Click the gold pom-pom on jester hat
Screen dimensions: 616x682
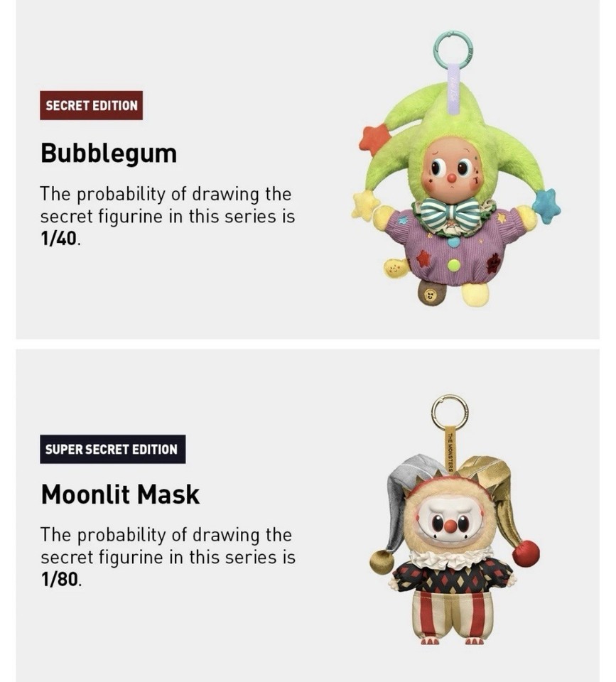point(382,561)
